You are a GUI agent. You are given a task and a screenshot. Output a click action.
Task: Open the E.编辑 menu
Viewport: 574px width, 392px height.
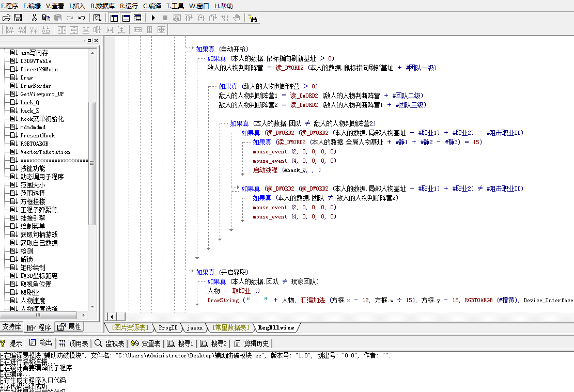click(32, 6)
